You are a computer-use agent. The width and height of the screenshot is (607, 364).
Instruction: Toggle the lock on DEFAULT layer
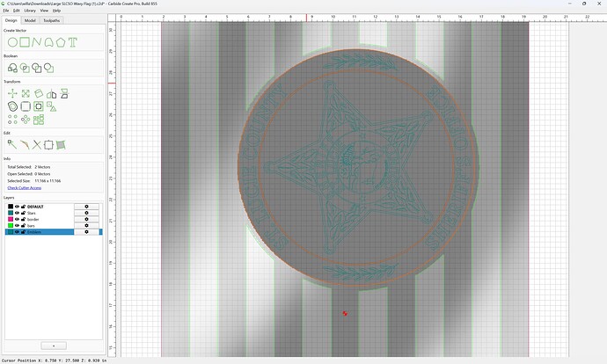(23, 207)
